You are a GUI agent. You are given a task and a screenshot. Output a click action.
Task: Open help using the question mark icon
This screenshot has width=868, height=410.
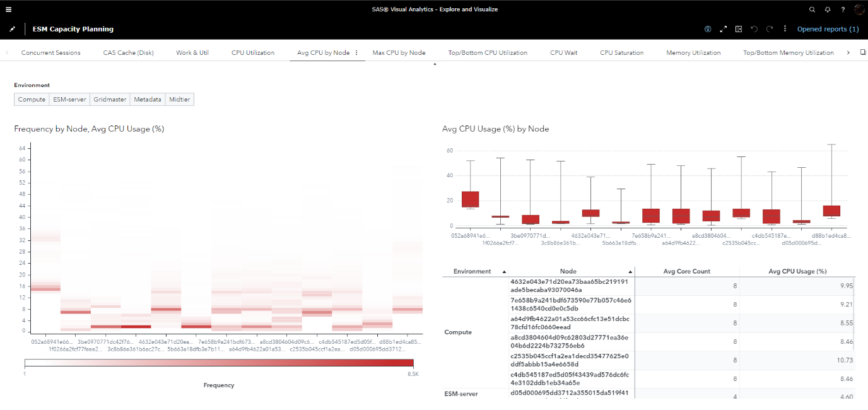coord(842,9)
